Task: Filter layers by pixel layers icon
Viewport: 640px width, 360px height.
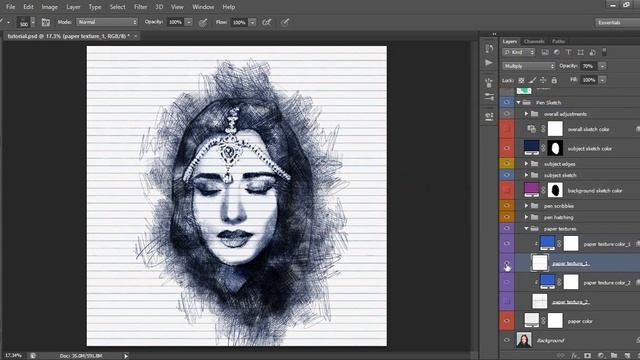Action: point(545,52)
